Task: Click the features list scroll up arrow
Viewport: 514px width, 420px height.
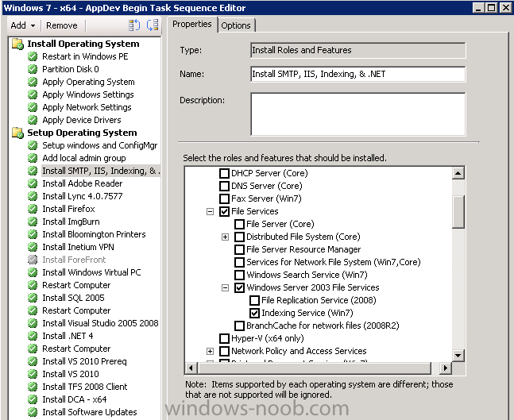Action: (458, 172)
